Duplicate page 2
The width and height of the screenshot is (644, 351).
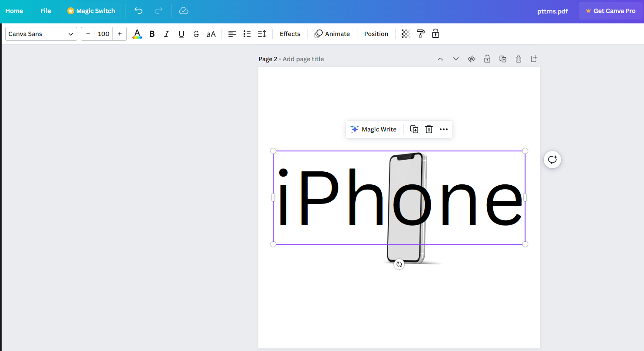point(503,59)
